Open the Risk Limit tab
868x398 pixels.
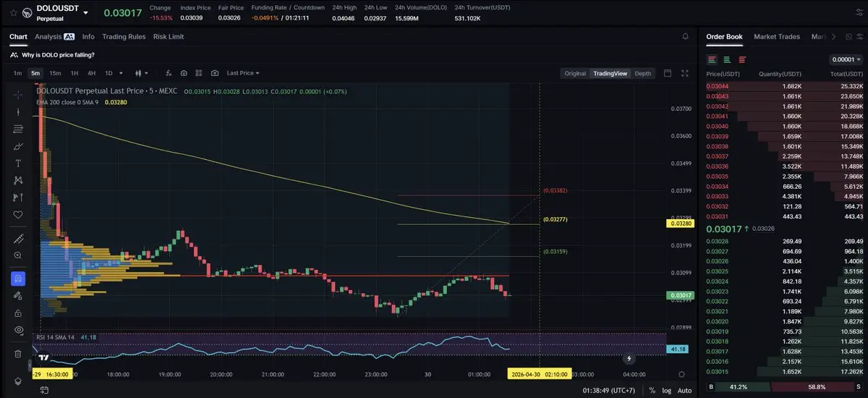coord(169,36)
